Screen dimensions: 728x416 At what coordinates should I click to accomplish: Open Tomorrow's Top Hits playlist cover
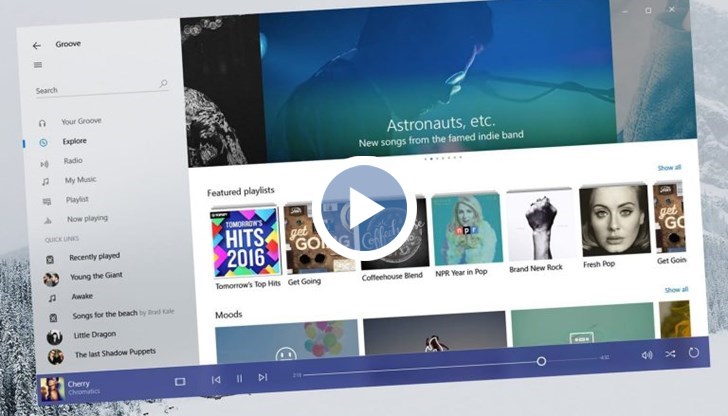tap(246, 242)
